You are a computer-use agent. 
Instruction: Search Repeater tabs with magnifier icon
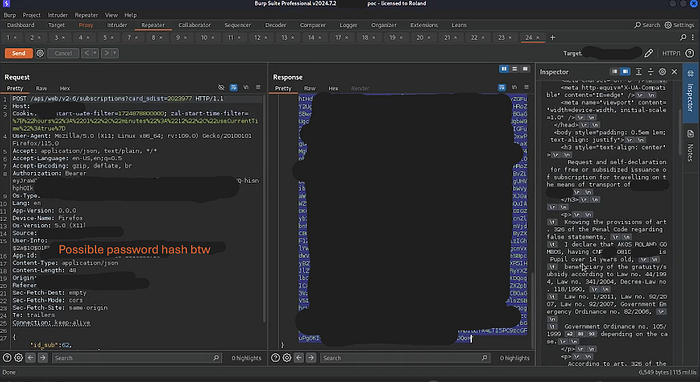tap(683, 37)
